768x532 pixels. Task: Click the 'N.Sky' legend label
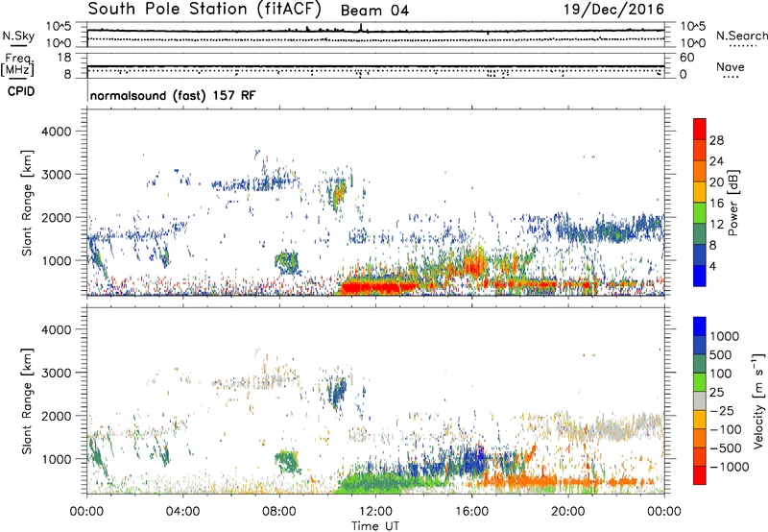pyautogui.click(x=18, y=36)
